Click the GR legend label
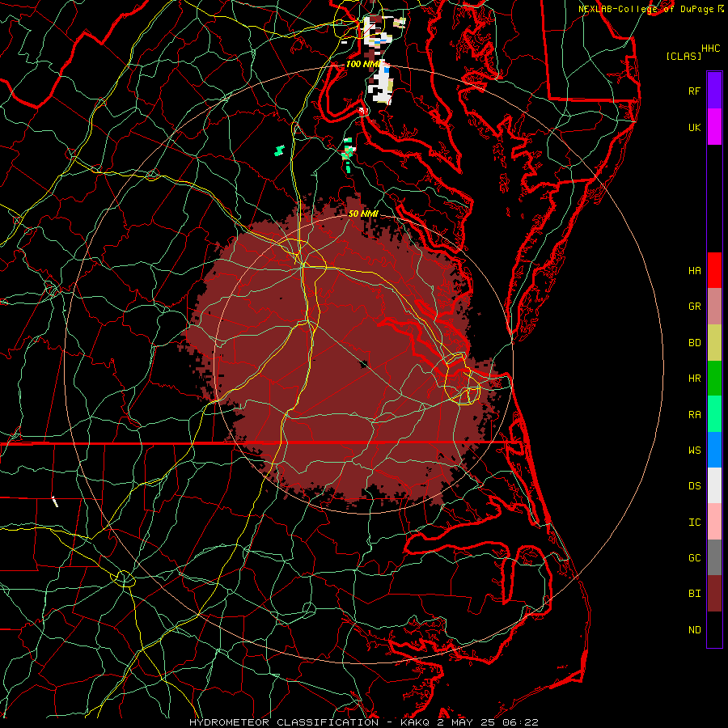This screenshot has width=728, height=728. click(694, 307)
